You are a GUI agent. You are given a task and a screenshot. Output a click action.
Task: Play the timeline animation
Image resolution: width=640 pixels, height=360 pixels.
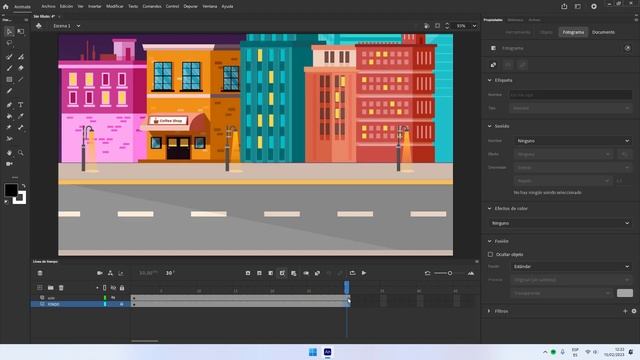click(x=364, y=273)
